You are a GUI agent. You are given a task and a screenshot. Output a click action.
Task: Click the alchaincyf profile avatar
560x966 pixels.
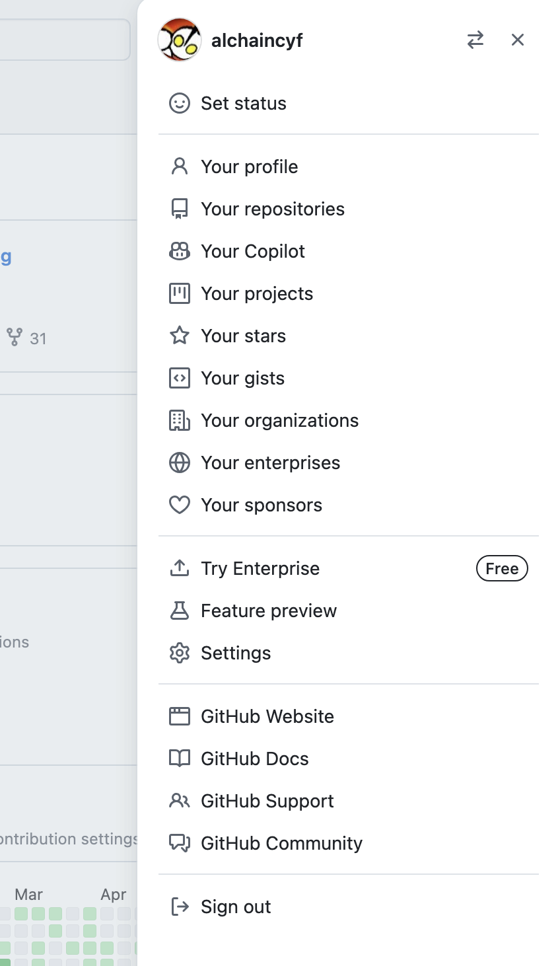[180, 40]
